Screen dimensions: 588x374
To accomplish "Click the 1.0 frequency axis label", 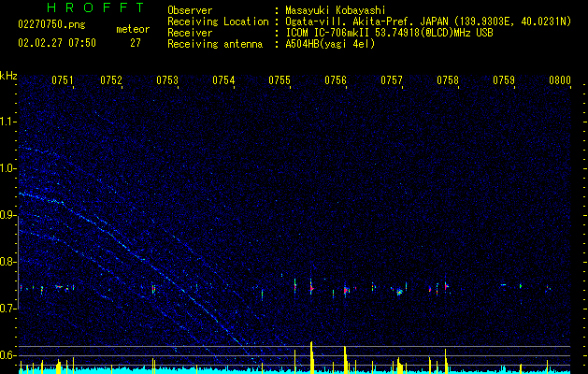I will click(x=8, y=168).
